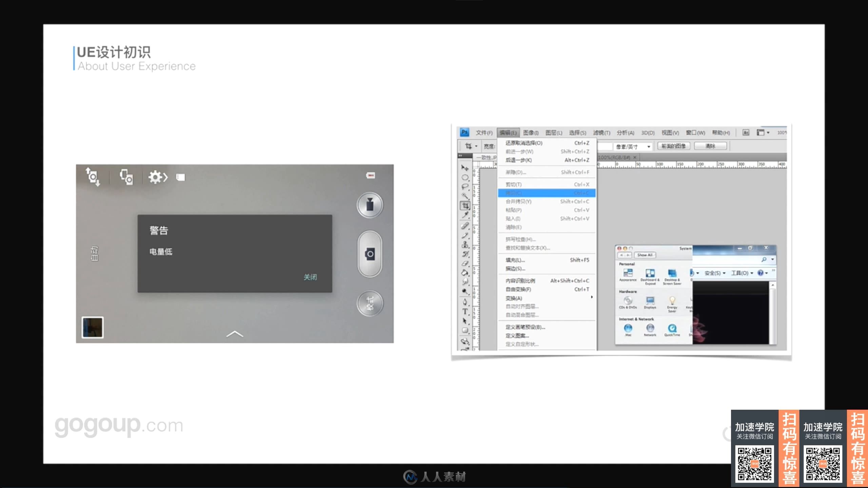The height and width of the screenshot is (488, 868).
Task: Select the History Brush tool
Action: click(465, 254)
